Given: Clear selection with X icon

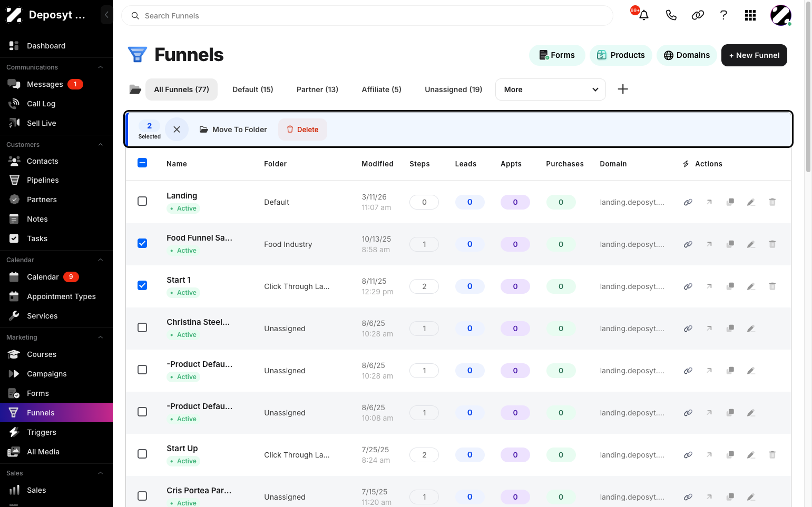Looking at the screenshot, I should (x=177, y=129).
